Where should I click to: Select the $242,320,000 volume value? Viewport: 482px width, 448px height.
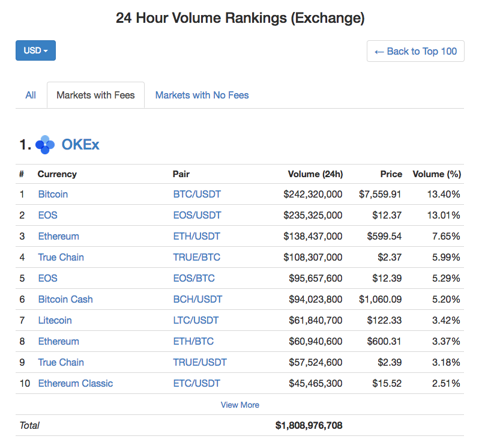[313, 195]
